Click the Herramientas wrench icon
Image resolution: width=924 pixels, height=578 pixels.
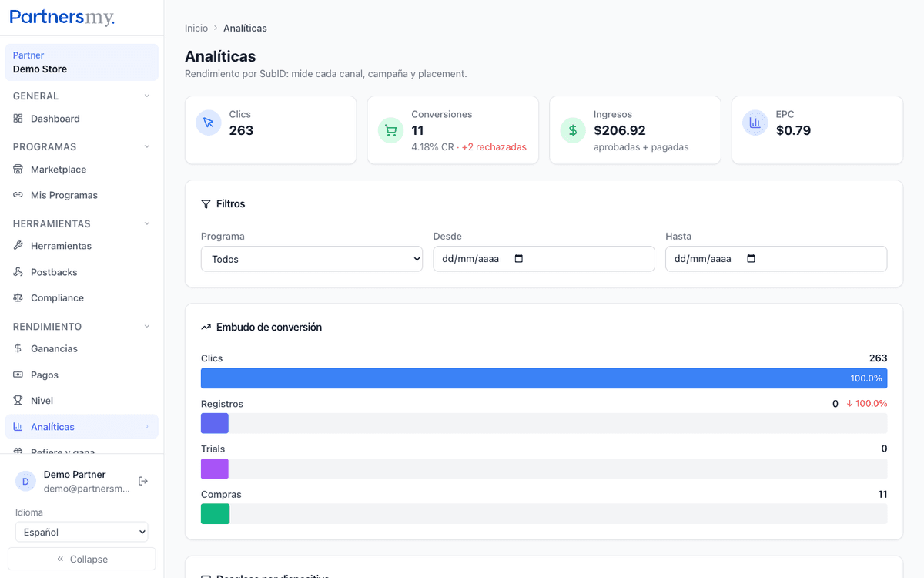[x=18, y=246]
